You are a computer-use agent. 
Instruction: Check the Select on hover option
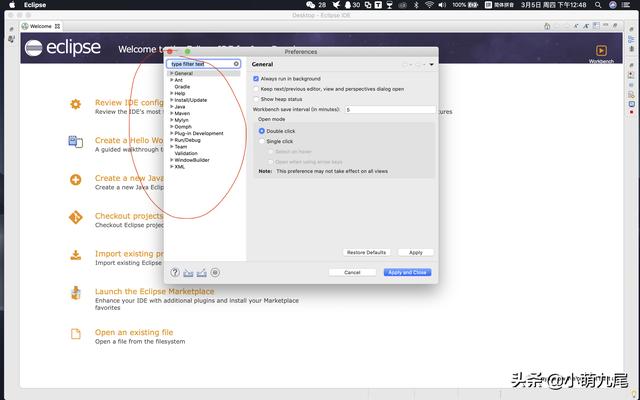(x=270, y=151)
